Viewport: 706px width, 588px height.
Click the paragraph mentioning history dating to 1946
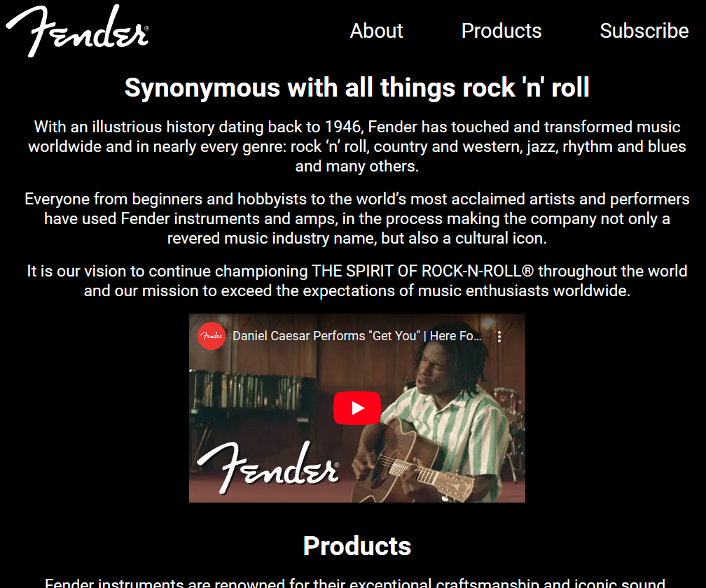point(357,147)
